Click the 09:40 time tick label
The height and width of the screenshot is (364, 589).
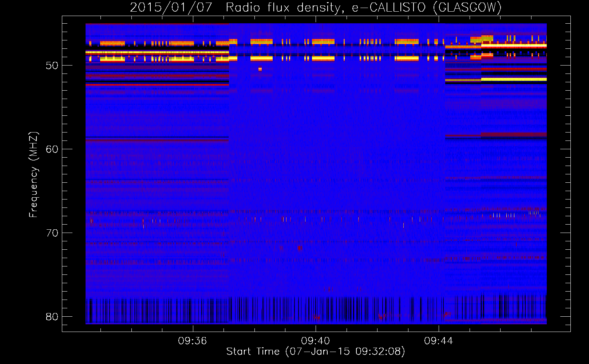[315, 341]
